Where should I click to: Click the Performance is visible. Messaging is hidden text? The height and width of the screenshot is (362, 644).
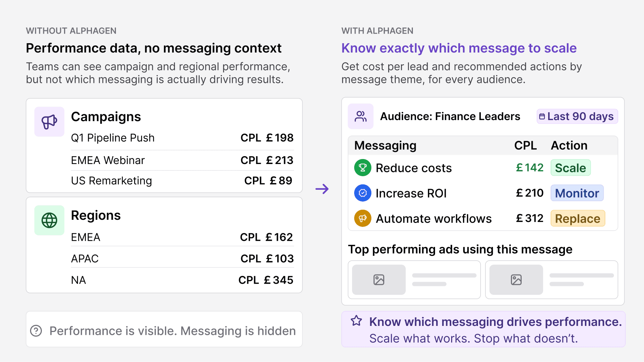172,331
